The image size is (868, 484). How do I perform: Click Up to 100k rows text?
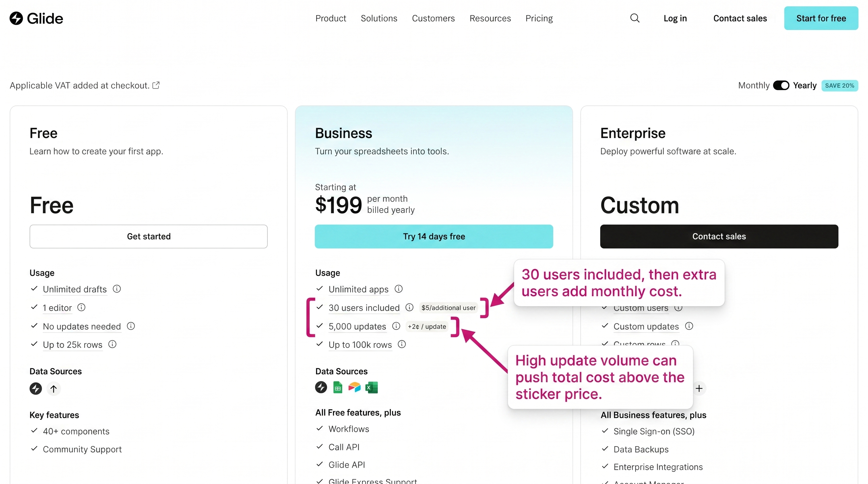360,345
